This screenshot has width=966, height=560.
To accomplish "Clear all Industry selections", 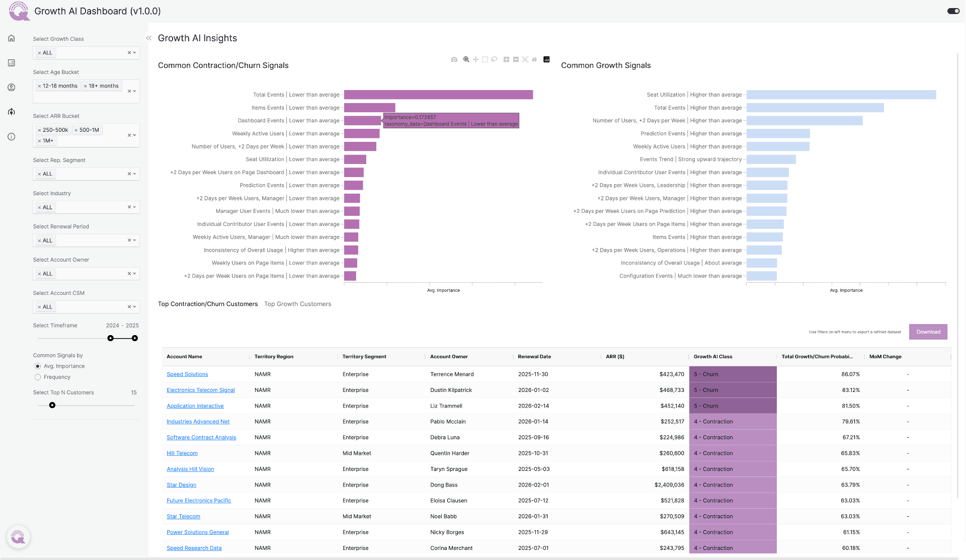I will (129, 207).
